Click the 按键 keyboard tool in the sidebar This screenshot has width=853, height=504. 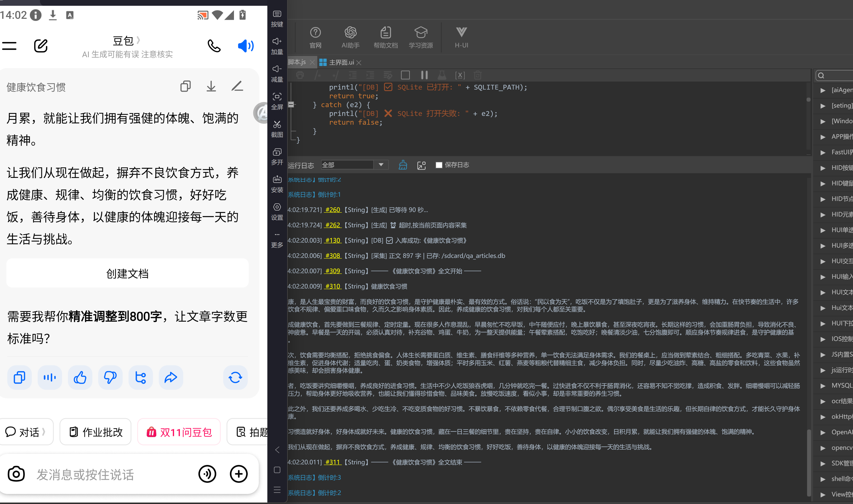click(x=277, y=18)
